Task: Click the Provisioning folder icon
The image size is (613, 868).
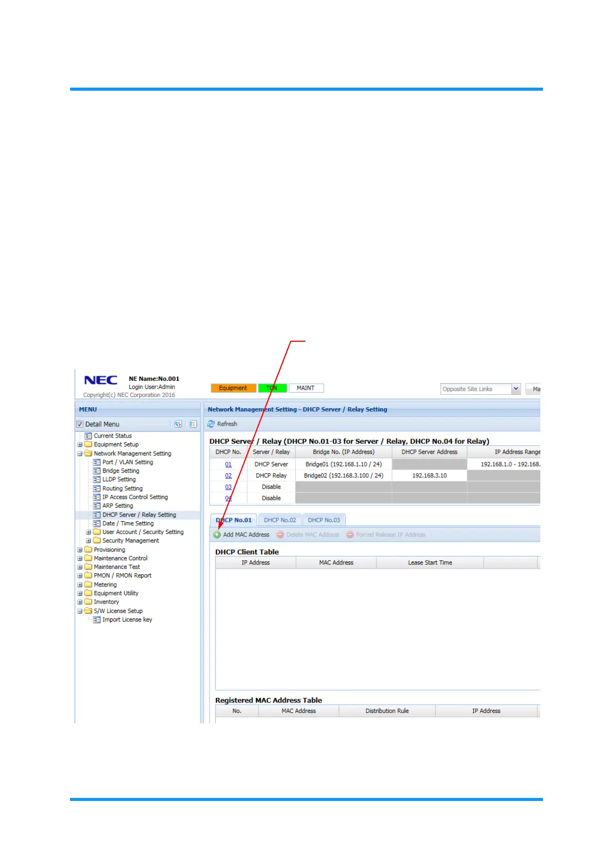Action: 88,549
